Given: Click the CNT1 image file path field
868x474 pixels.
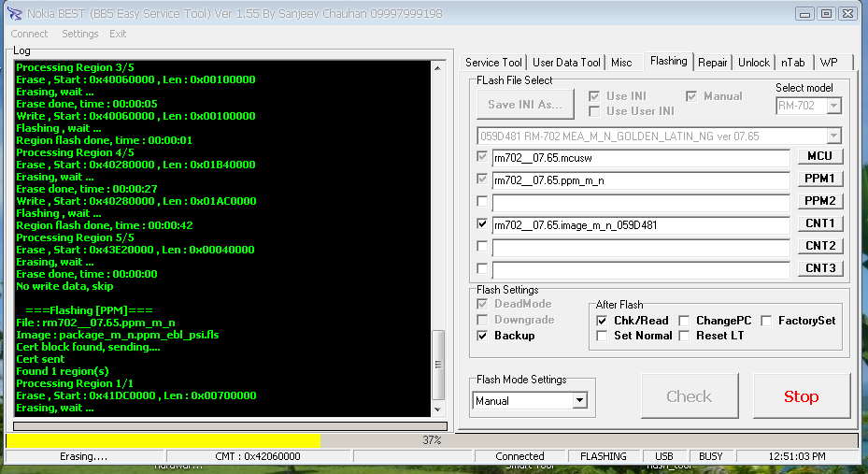Looking at the screenshot, I should pos(640,224).
